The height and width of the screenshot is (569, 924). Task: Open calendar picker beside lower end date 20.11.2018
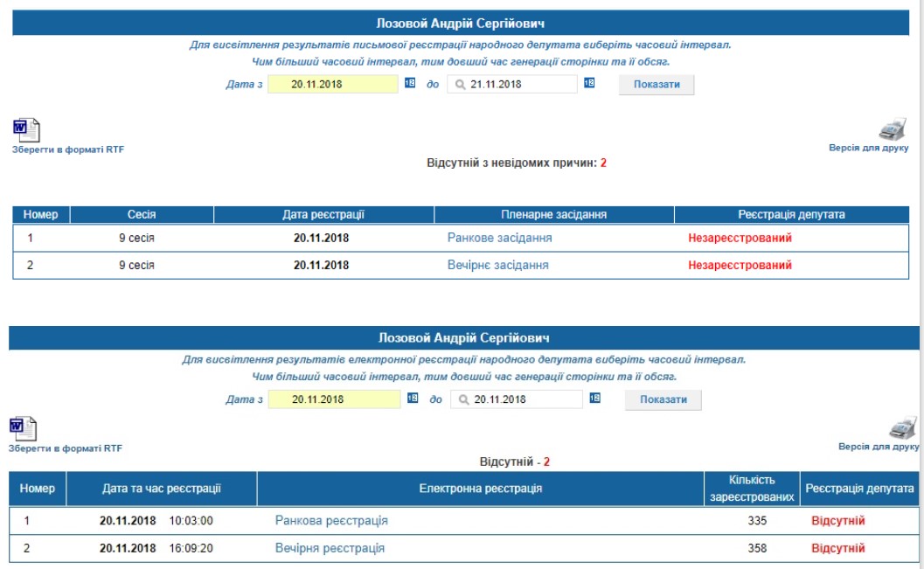point(595,399)
